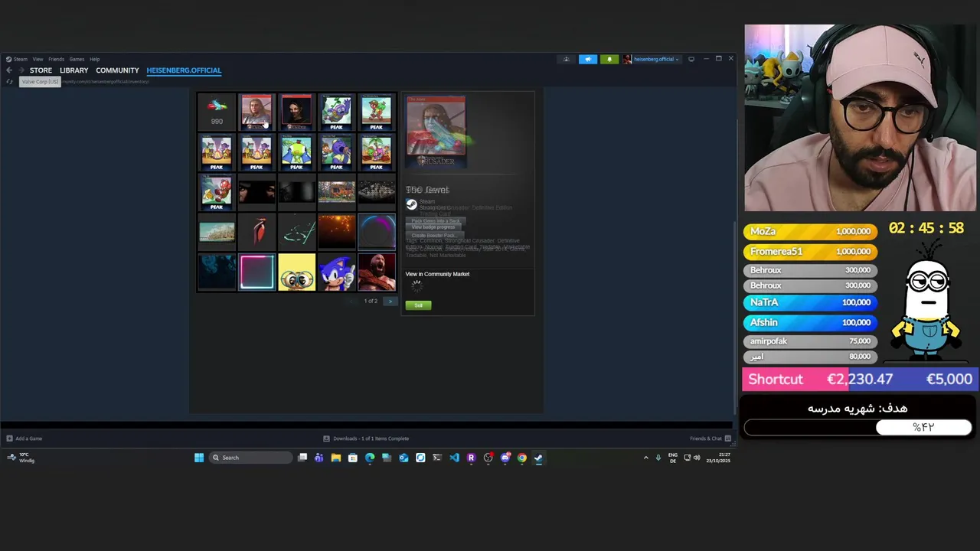Switch to Big Picture mode icon

click(691, 59)
